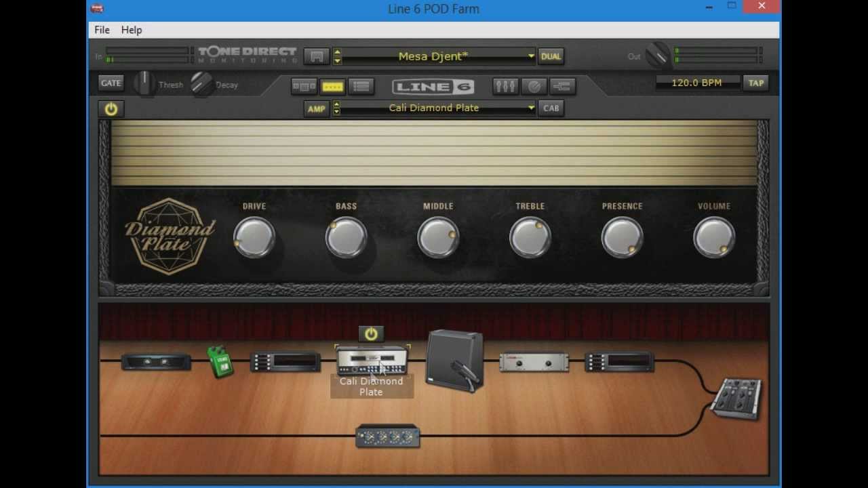Select the first rack unit in chain
Viewport: 868px width, 488px height.
pos(156,362)
